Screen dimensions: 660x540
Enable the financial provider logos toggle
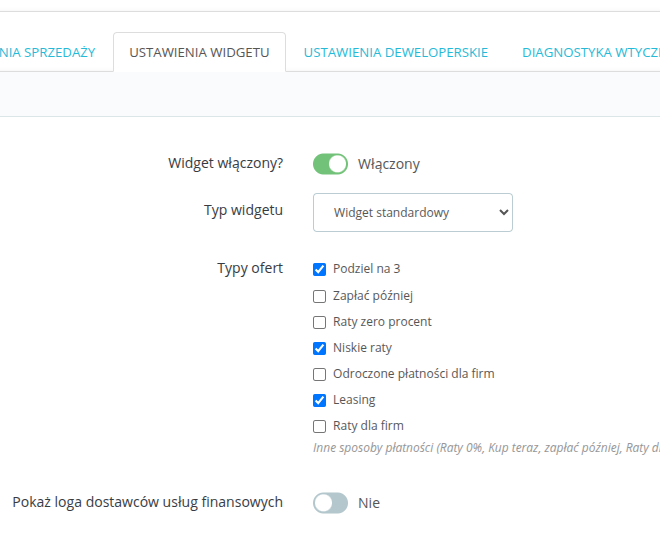(330, 503)
